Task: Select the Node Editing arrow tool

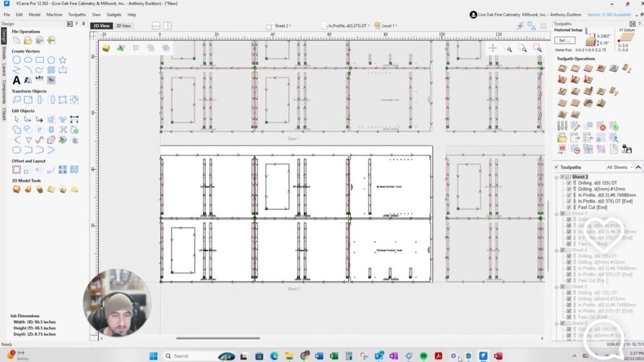Action: coord(28,120)
